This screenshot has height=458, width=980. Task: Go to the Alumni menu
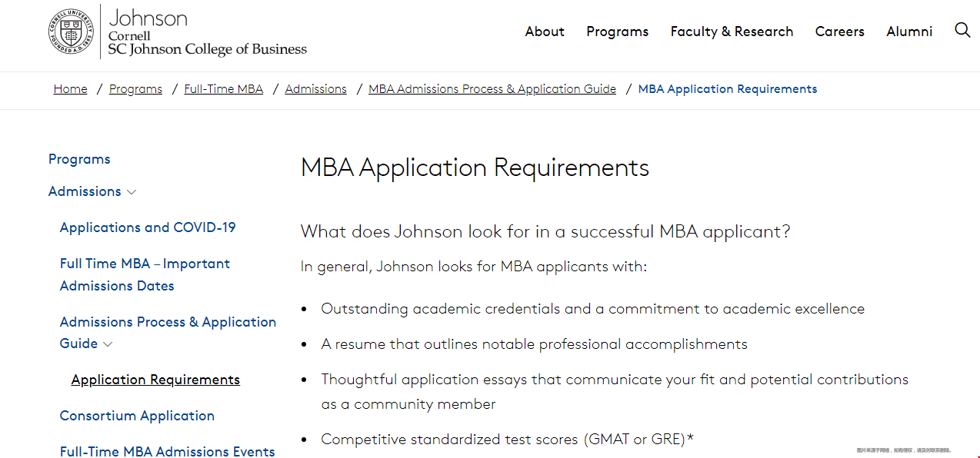coord(909,32)
